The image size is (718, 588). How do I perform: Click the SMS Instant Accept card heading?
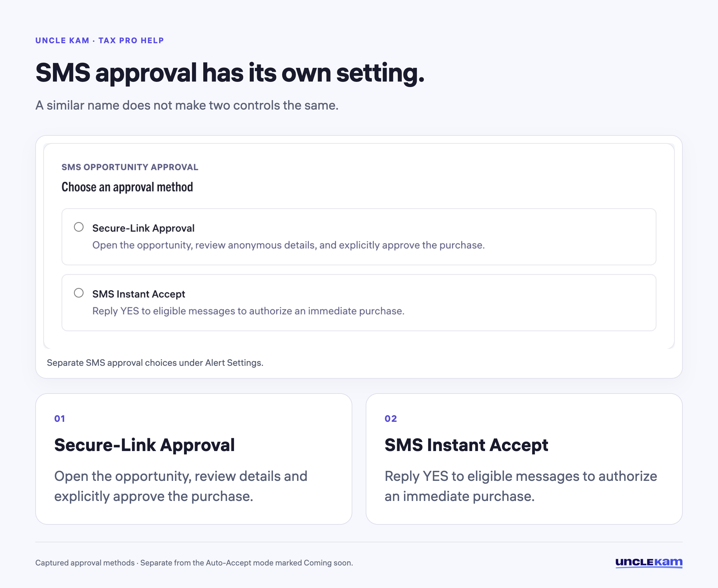466,445
